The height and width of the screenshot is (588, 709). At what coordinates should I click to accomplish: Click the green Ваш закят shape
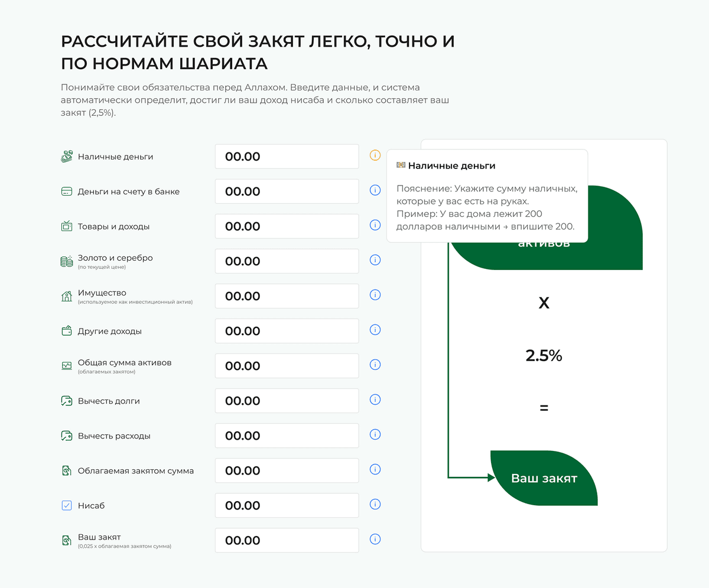point(542,479)
